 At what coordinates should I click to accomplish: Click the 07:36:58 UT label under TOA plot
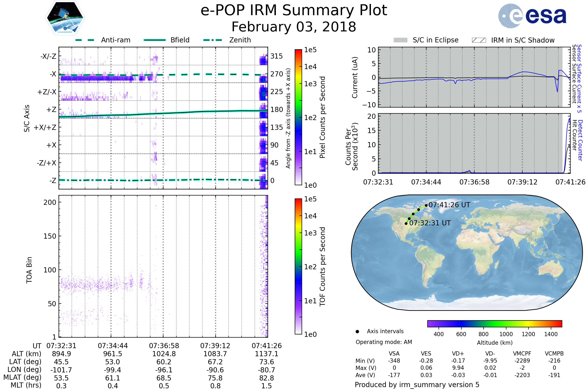(164, 346)
